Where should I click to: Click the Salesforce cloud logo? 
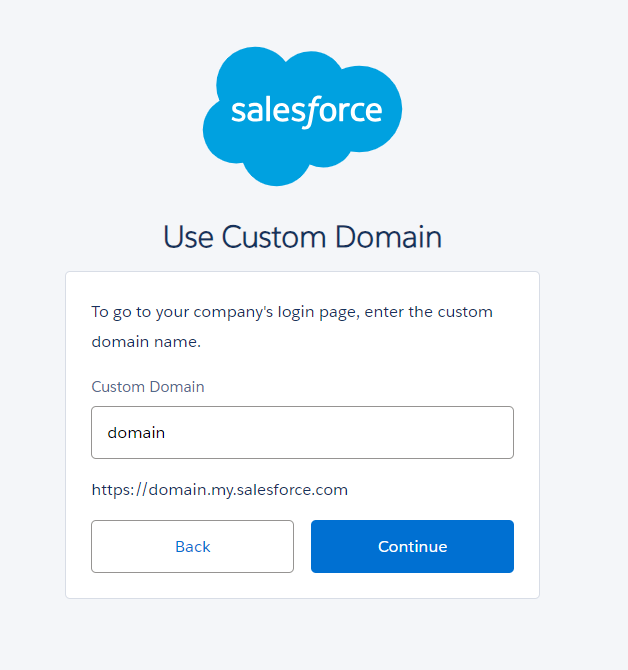tap(302, 115)
